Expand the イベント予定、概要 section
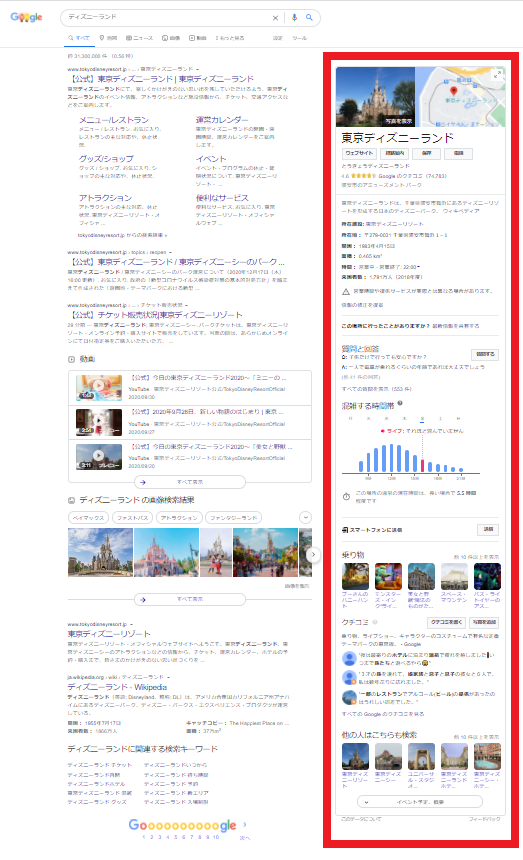Screen dimensions: 523x860 420,802
